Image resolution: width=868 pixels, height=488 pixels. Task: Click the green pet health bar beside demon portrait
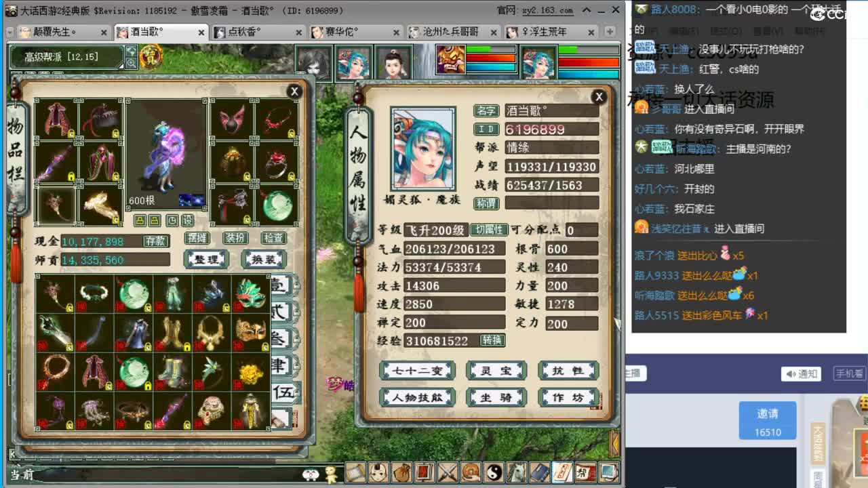click(491, 49)
